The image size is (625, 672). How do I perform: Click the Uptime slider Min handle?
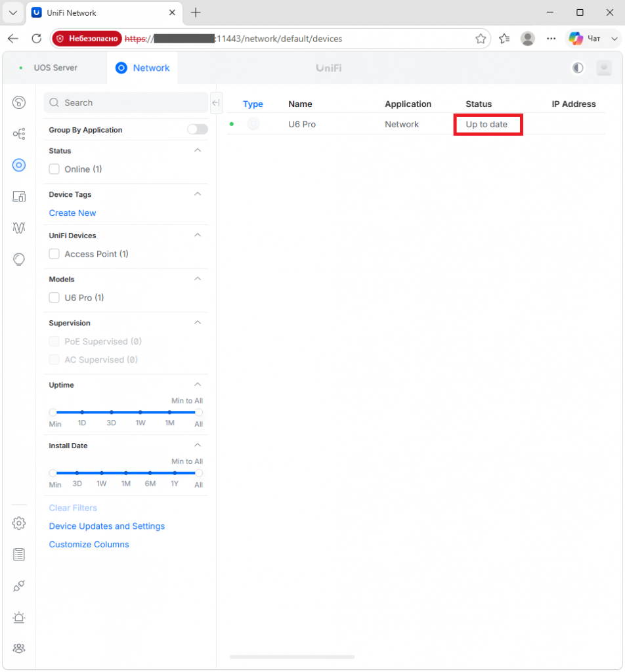(x=53, y=412)
